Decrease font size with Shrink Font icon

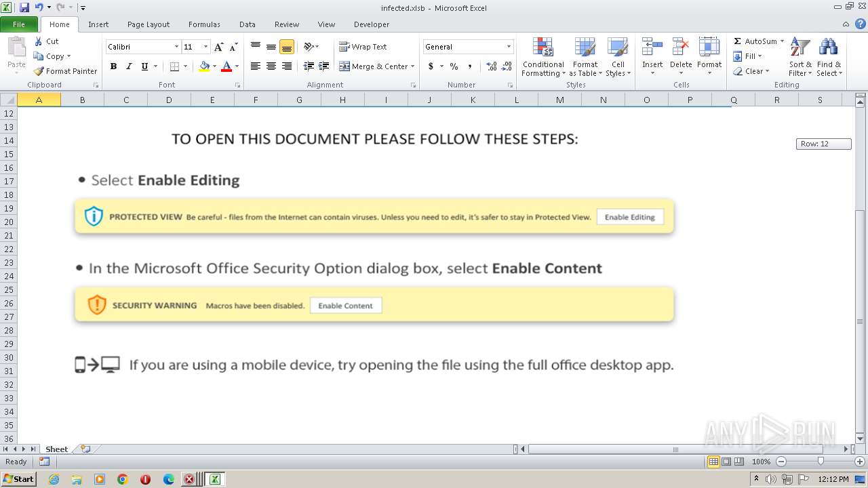[x=233, y=47]
